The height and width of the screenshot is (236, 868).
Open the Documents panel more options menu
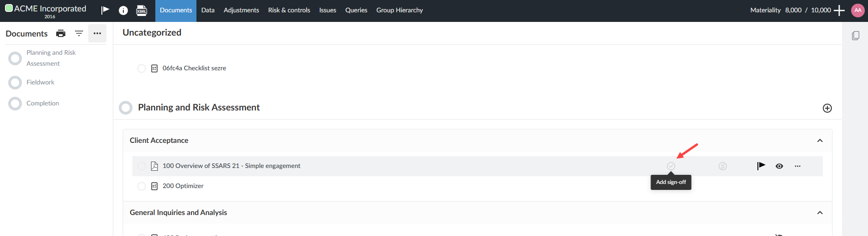click(x=97, y=33)
